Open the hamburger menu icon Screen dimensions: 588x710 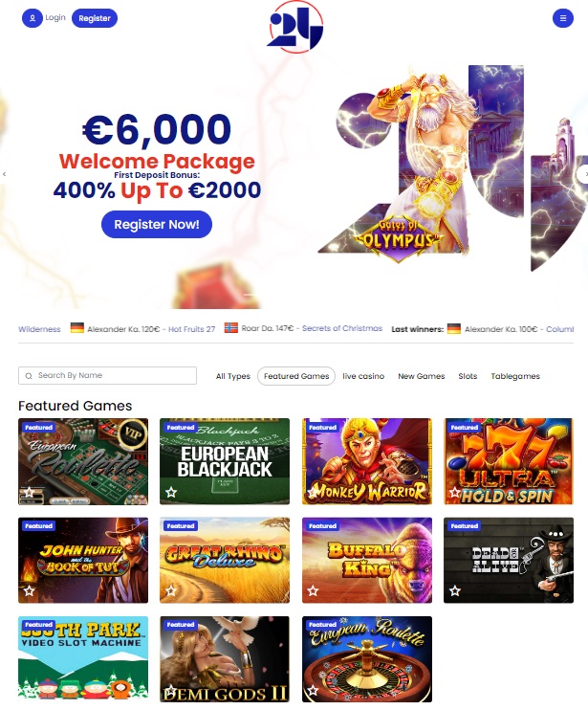pos(563,18)
